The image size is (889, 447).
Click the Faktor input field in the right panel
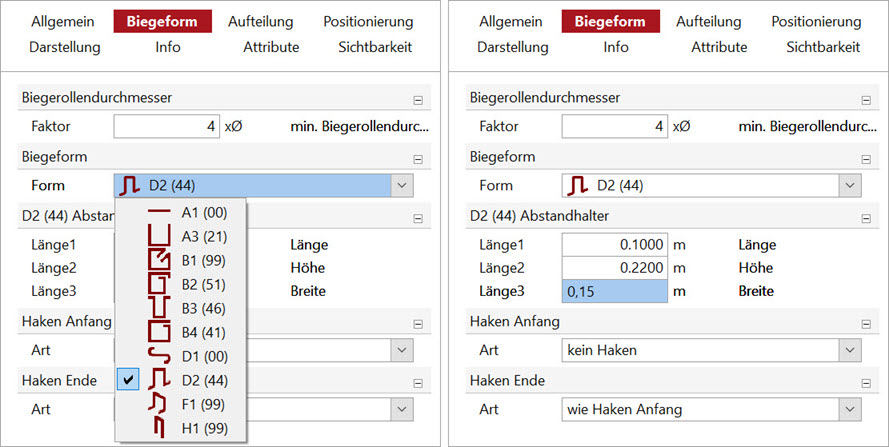[615, 126]
